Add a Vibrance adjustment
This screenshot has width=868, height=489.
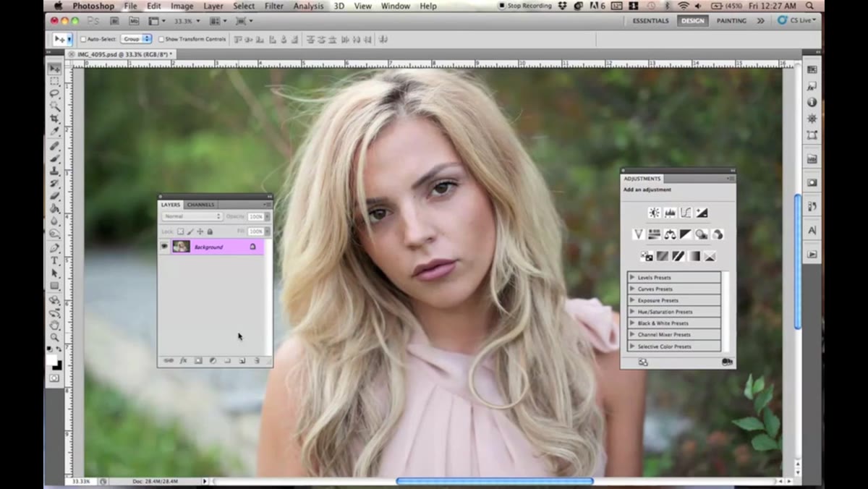click(639, 234)
